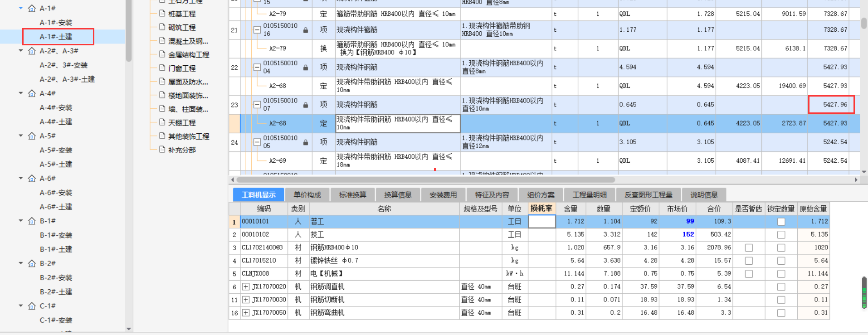Expand the 钢筋弯曲机 JX17070050 row
The height and width of the screenshot is (335, 868).
click(246, 313)
